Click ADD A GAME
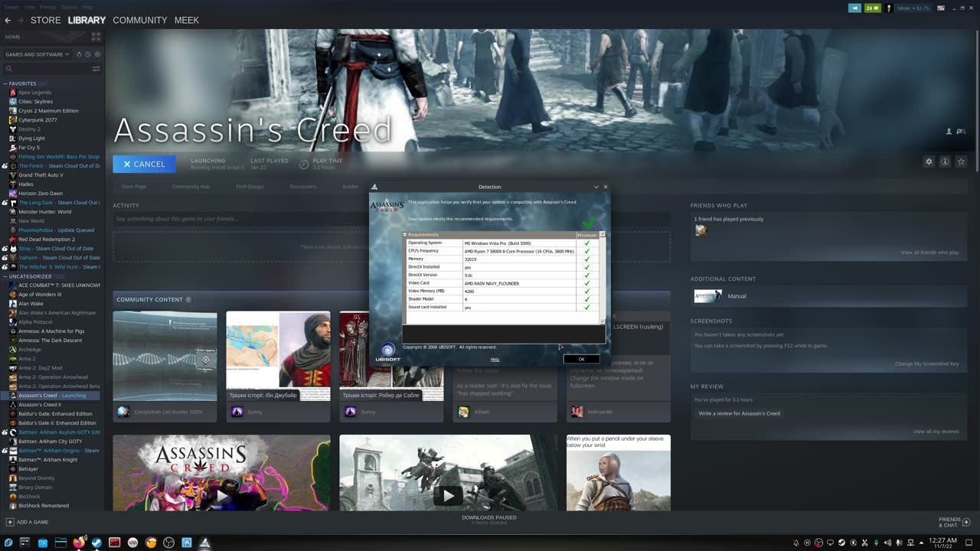This screenshot has width=980, height=551. tap(28, 522)
